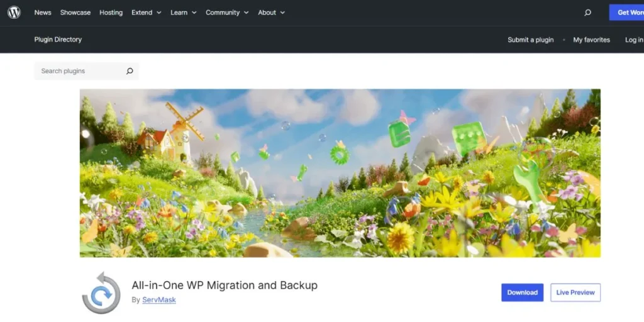Open the Extend menu label

[142, 13]
